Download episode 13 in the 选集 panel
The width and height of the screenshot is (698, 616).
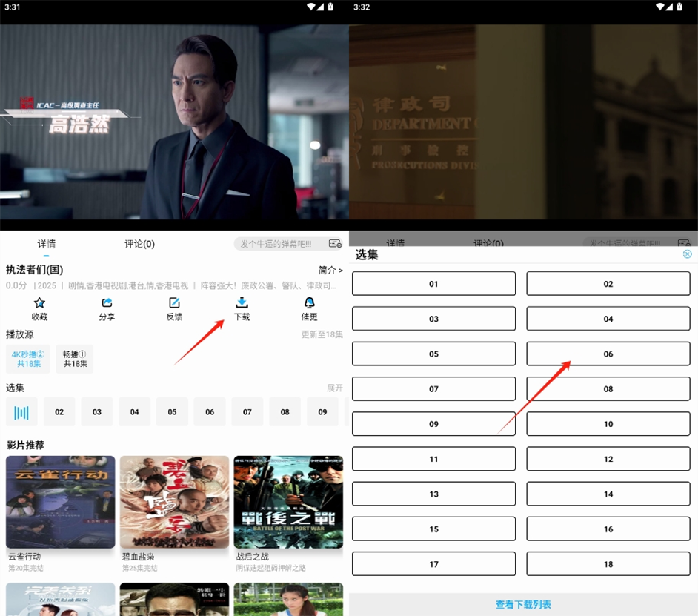[x=434, y=494]
